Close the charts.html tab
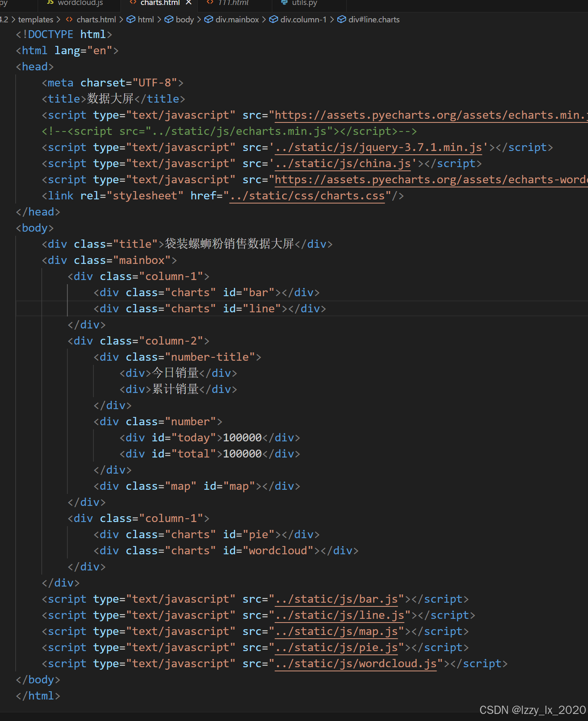 (189, 3)
